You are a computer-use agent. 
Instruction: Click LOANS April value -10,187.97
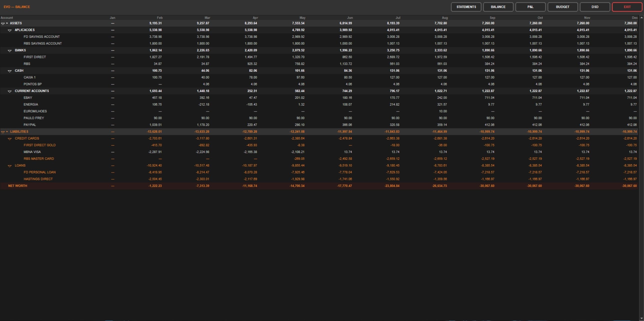point(249,165)
